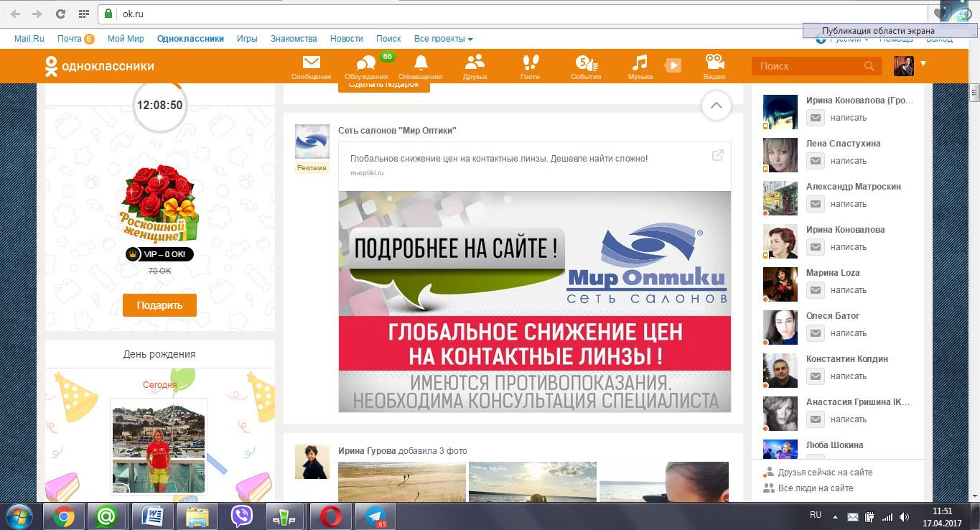Click Одноклассники logo in orange header
The width and height of the screenshot is (980, 530).
coord(99,66)
